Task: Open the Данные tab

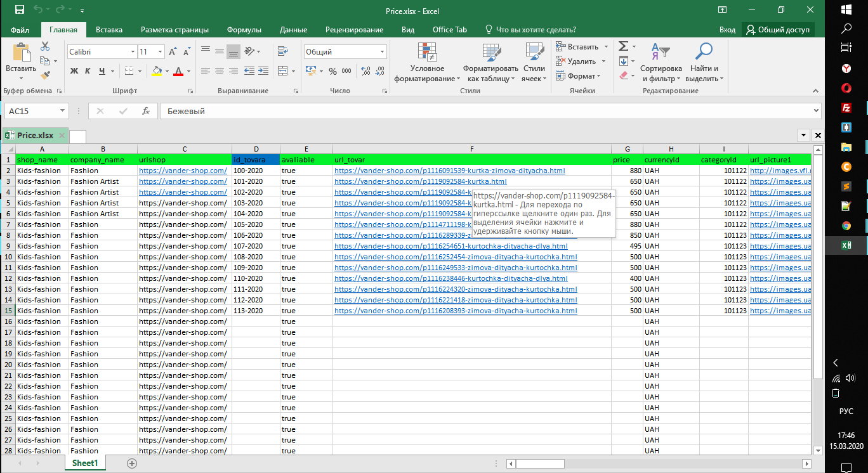Action: [x=293, y=30]
